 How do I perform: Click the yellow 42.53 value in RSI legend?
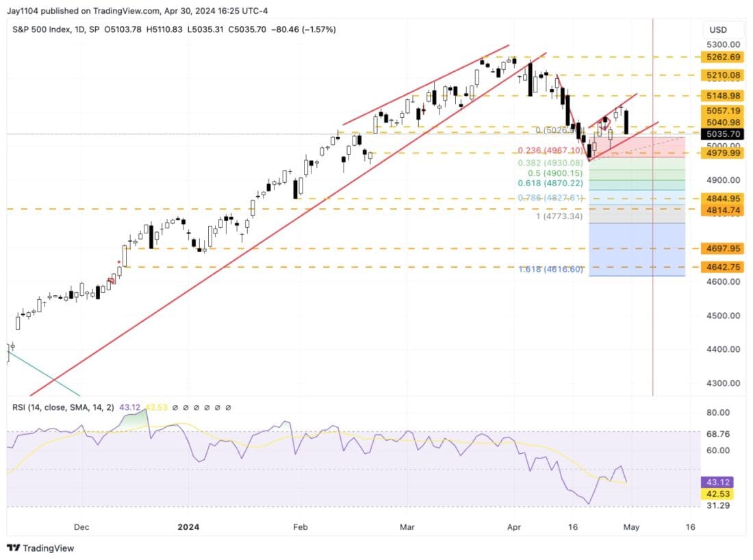[156, 407]
